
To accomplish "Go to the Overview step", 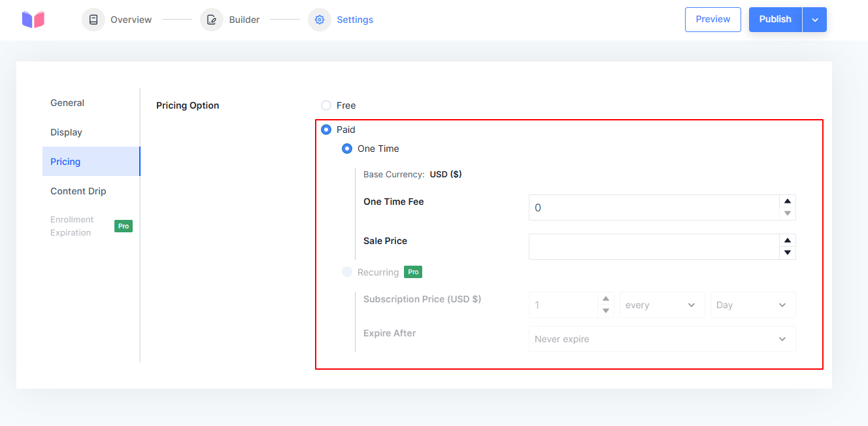I will click(x=117, y=20).
